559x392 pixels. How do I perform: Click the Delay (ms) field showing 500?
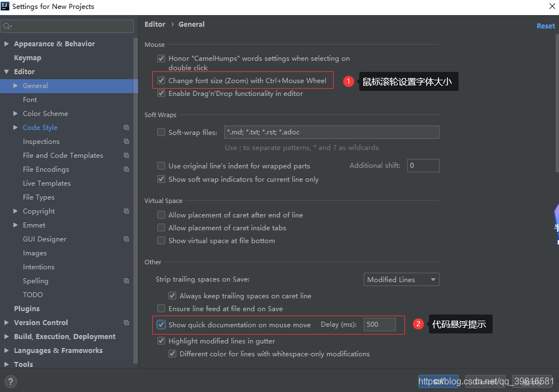point(380,325)
